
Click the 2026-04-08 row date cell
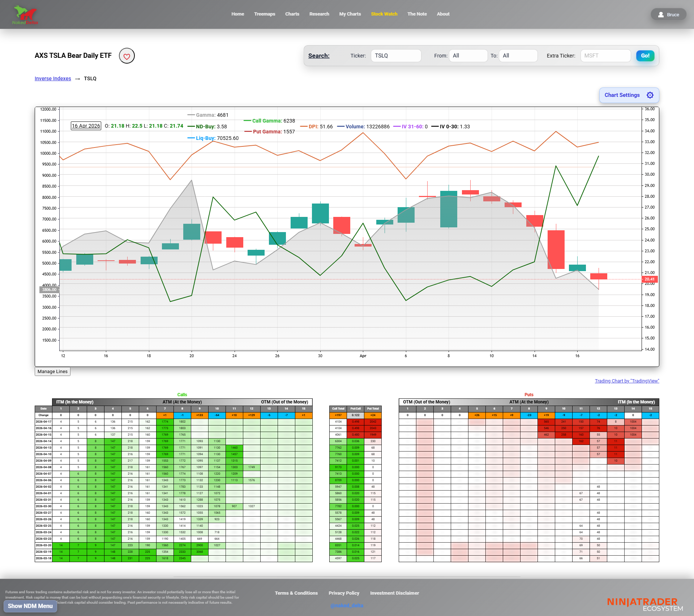[x=43, y=467]
